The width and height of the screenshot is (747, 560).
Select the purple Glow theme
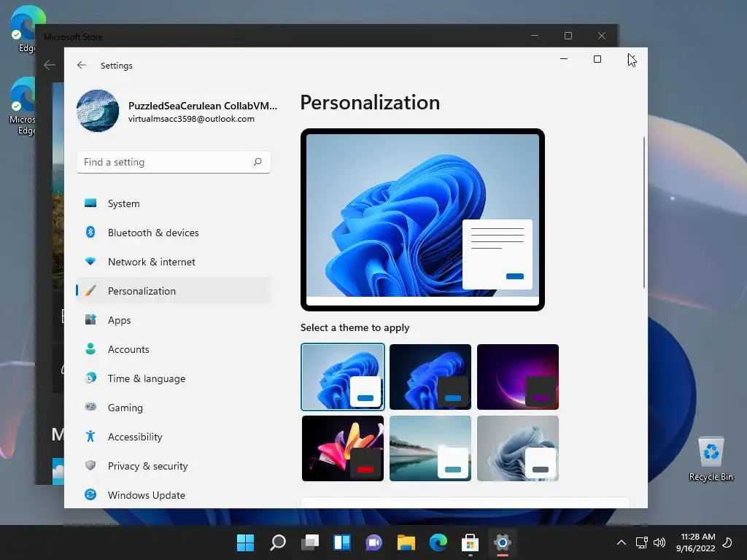tap(518, 377)
